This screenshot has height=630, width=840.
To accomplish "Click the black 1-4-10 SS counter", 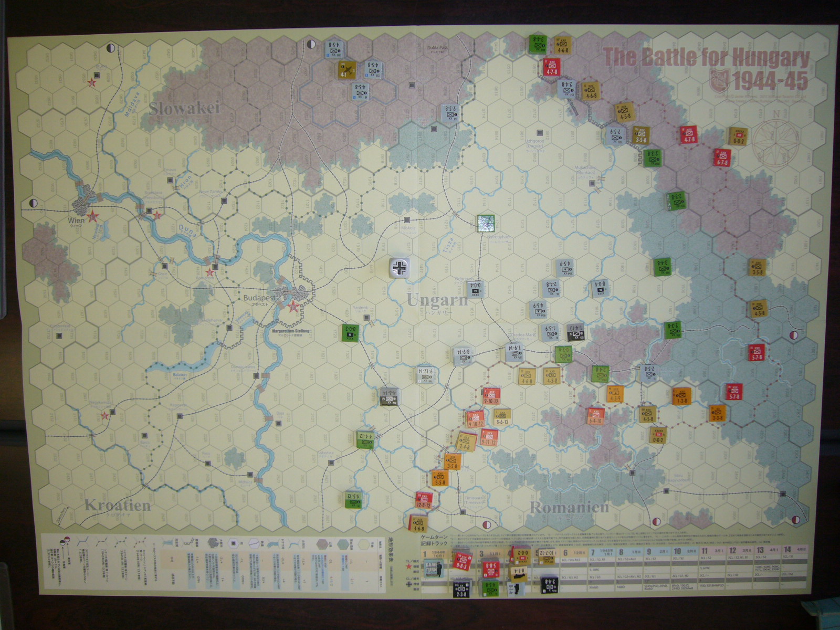I will click(x=575, y=331).
